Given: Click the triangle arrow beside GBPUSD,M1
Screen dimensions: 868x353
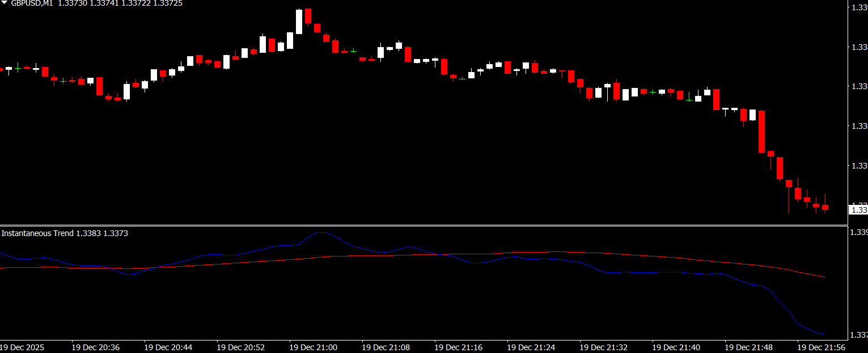Looking at the screenshot, I should [x=5, y=3].
